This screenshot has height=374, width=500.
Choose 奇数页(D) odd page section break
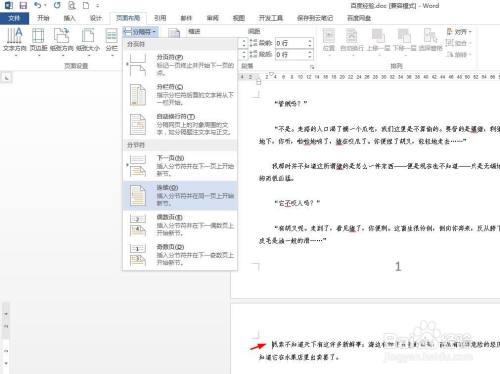coord(180,255)
